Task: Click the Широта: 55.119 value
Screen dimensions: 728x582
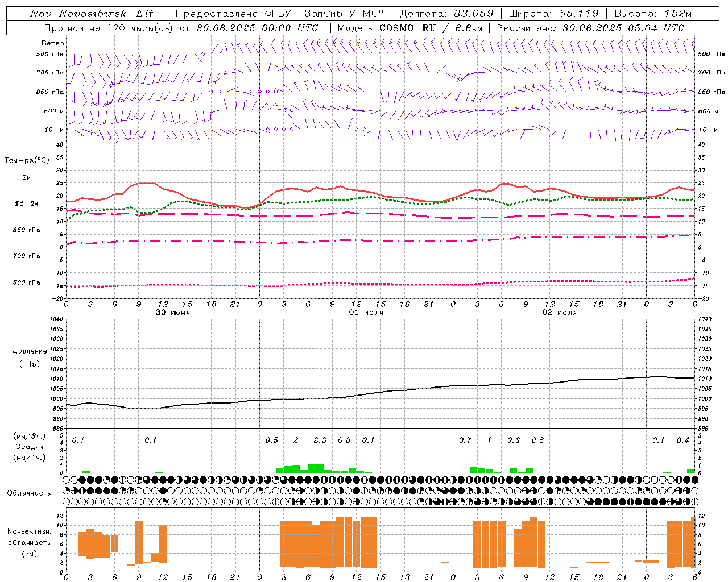Action: click(x=553, y=14)
